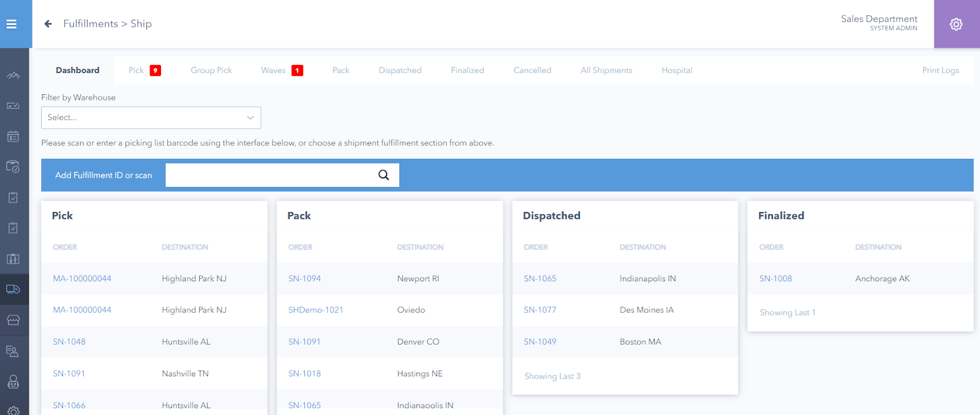Open the card-check sidebar icon
The height and width of the screenshot is (415, 980).
click(13, 105)
